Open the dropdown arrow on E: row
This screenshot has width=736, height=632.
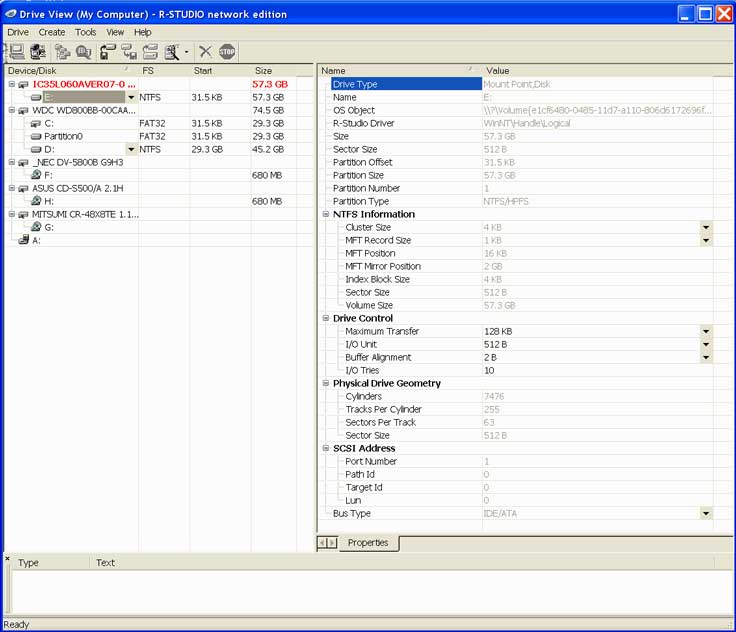pyautogui.click(x=131, y=98)
